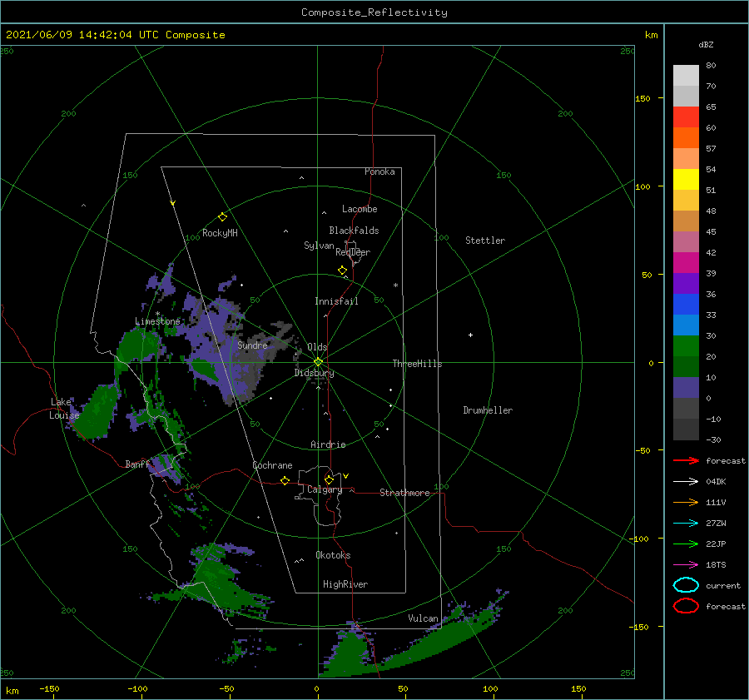Screen dimensions: 749x700
Task: Select the yellow diamond marker inside Calgary
Action: click(329, 479)
